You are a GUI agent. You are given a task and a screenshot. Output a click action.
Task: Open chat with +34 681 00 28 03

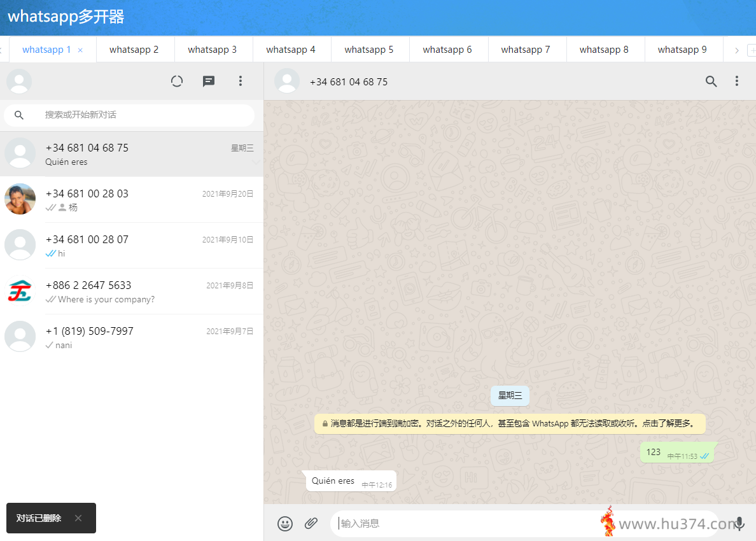[132, 200]
